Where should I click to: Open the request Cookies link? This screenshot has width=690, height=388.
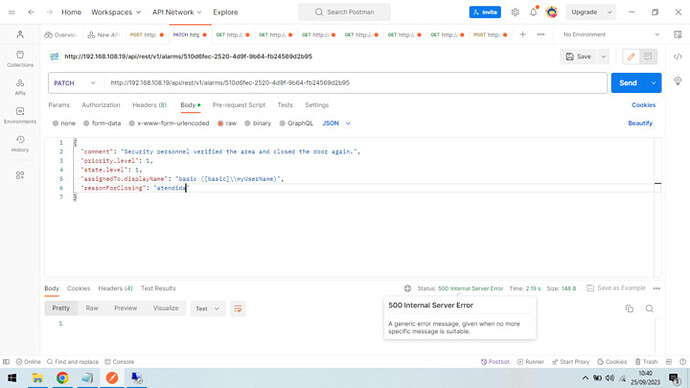tap(643, 105)
